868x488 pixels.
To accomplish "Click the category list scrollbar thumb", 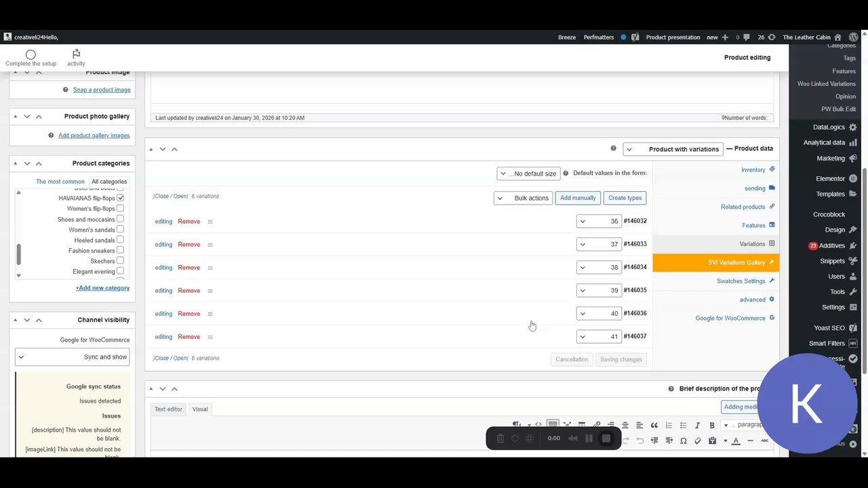I will click(18, 255).
